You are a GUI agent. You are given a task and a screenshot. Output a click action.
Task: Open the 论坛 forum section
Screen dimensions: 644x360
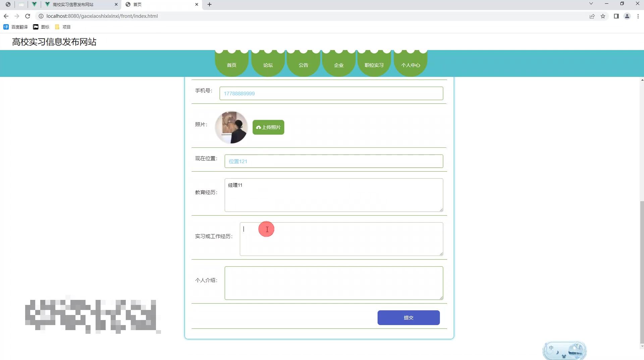[268, 65]
